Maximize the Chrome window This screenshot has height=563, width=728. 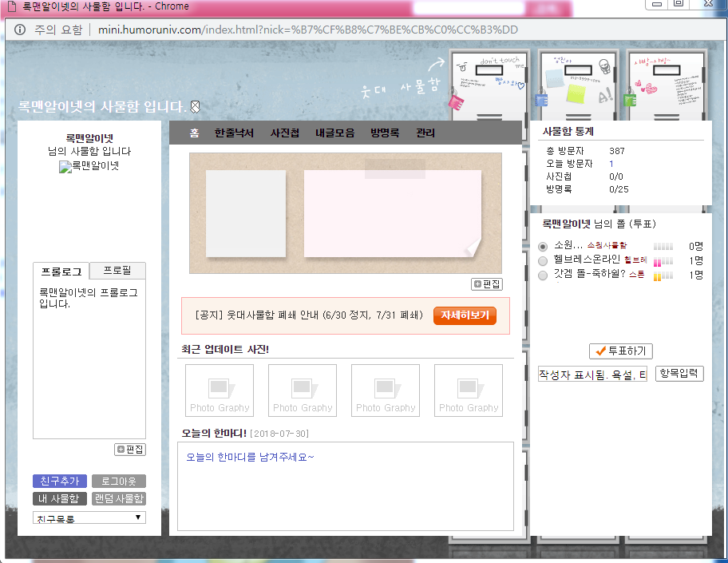[x=679, y=4]
